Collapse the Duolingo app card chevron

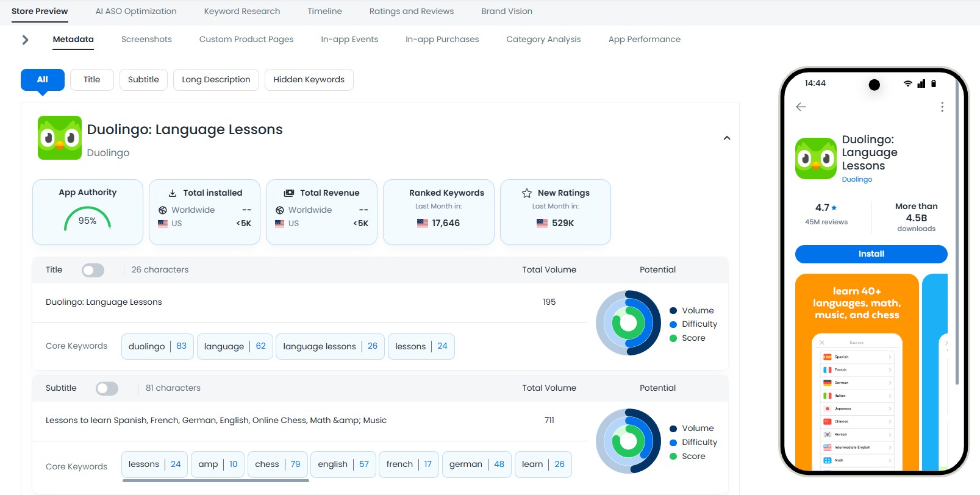point(727,138)
